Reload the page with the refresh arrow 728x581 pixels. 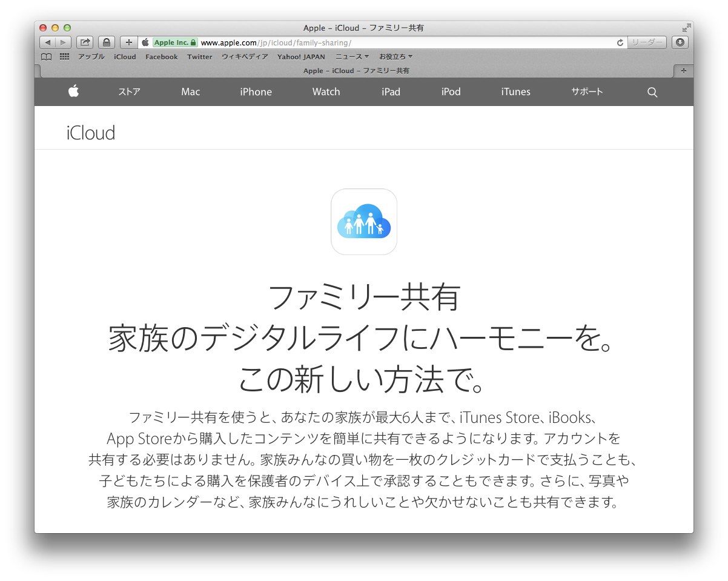[620, 42]
